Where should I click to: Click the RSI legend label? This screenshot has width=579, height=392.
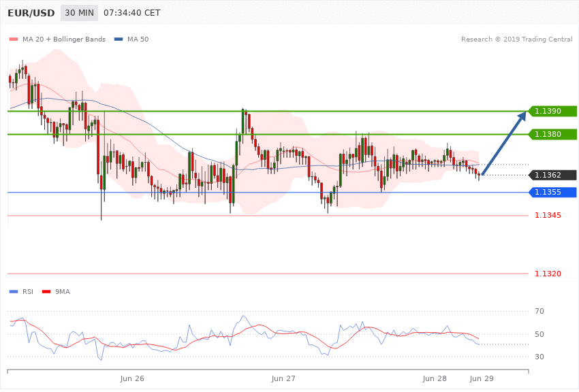(x=28, y=292)
